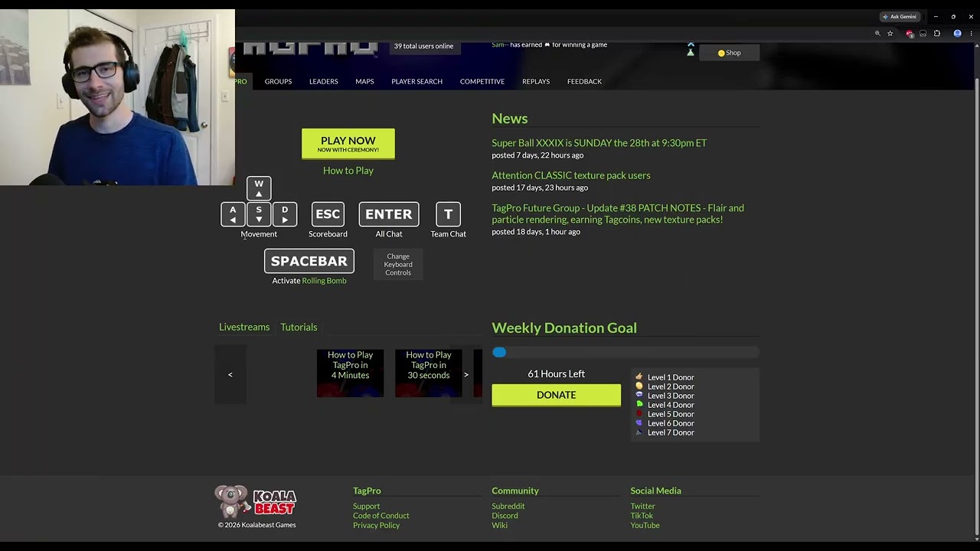Click the Level 1 Donor flair icon
The height and width of the screenshot is (551, 980).
[639, 377]
